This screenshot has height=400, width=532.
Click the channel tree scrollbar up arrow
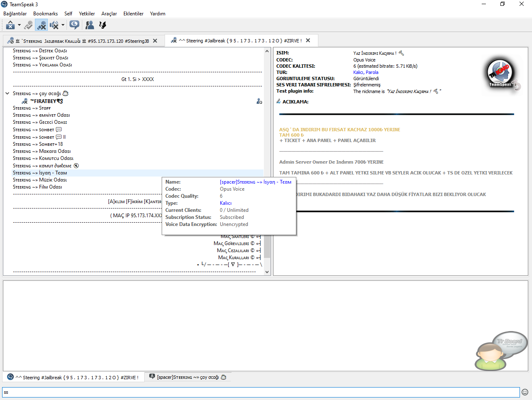click(267, 51)
